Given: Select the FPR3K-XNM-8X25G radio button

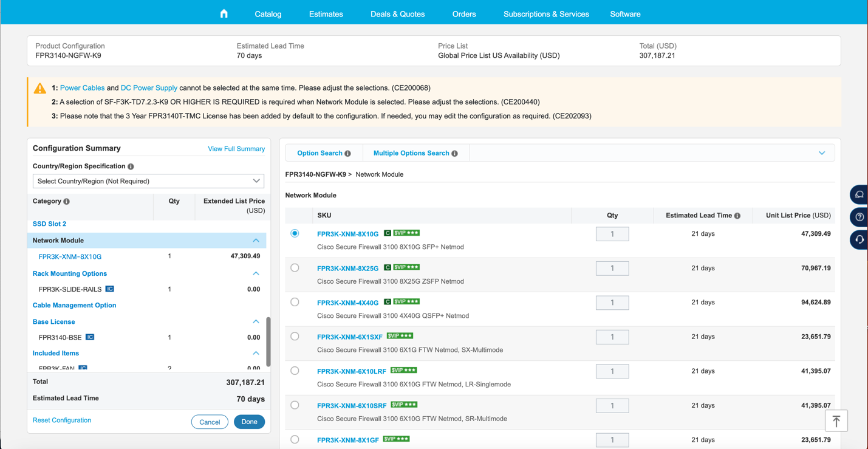Looking at the screenshot, I should tap(295, 267).
